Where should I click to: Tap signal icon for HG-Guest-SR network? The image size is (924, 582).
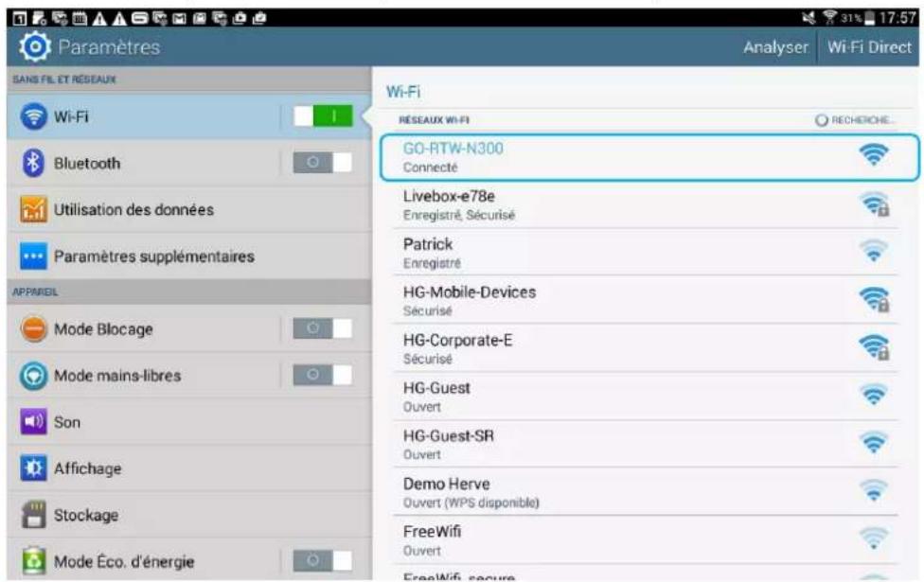click(873, 442)
